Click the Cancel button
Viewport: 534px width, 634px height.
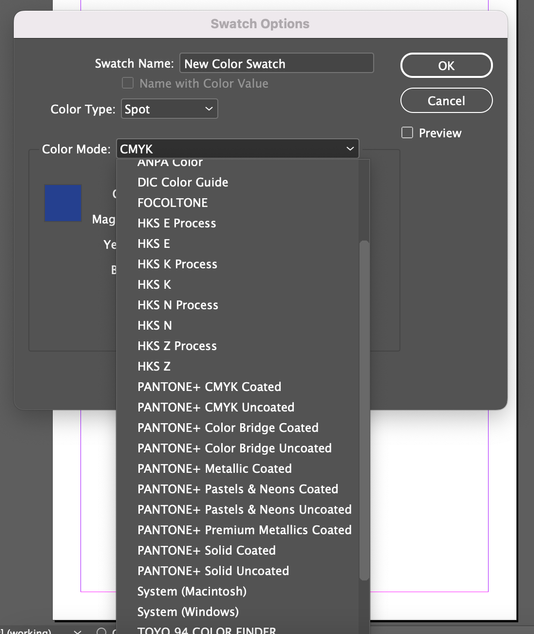pos(446,101)
